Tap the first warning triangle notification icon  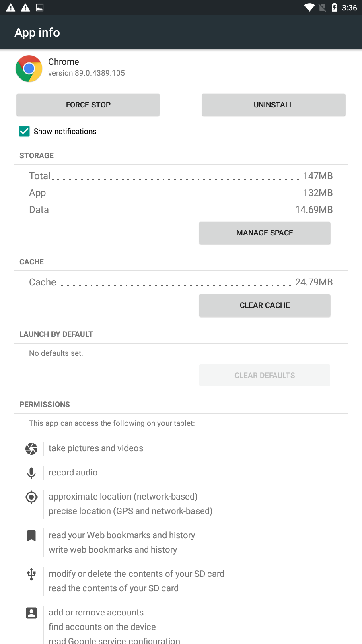[x=11, y=8]
